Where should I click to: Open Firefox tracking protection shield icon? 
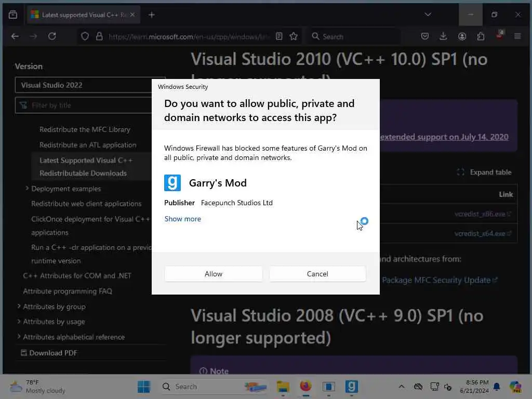pyautogui.click(x=85, y=36)
